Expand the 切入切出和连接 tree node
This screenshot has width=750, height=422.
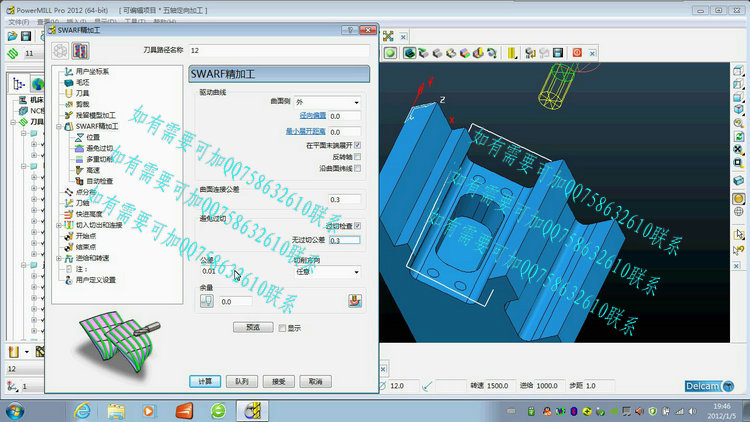click(x=59, y=225)
